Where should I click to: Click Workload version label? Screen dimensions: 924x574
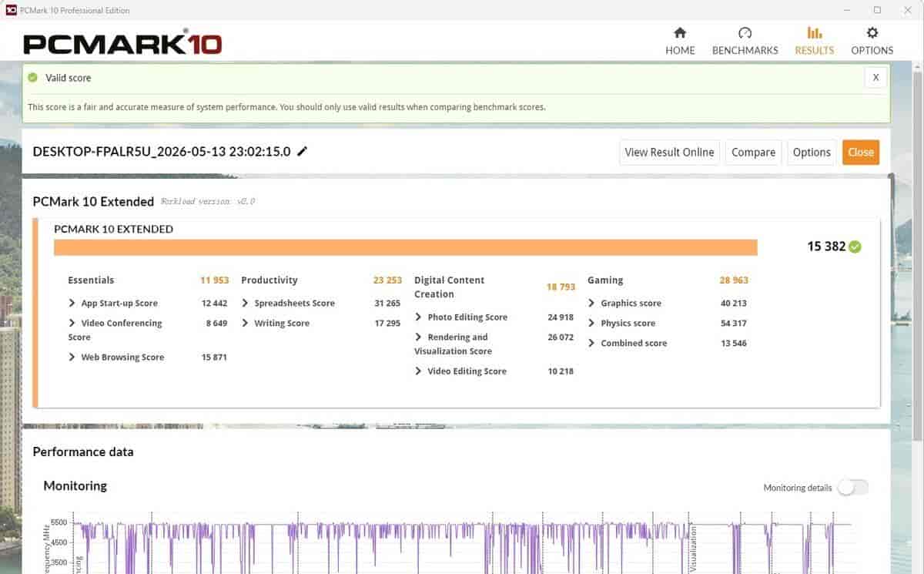pos(208,202)
